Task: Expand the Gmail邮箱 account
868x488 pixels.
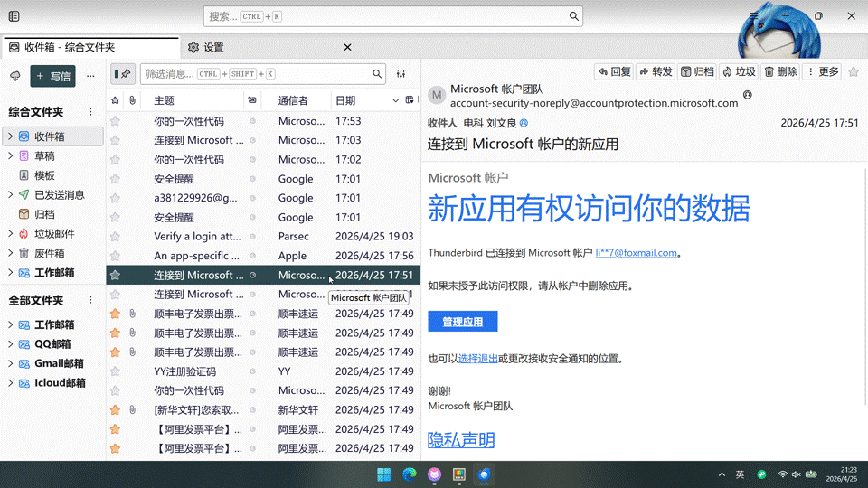Action: 10,363
